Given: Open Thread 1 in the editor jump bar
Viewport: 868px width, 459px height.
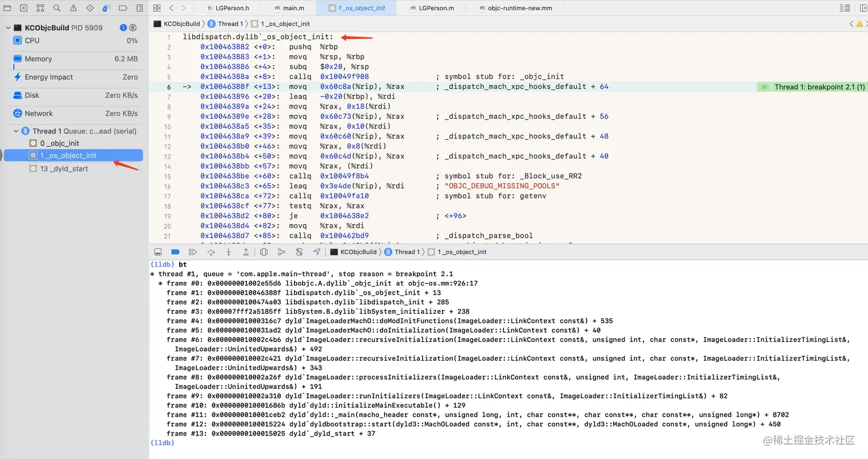Looking at the screenshot, I should point(226,24).
